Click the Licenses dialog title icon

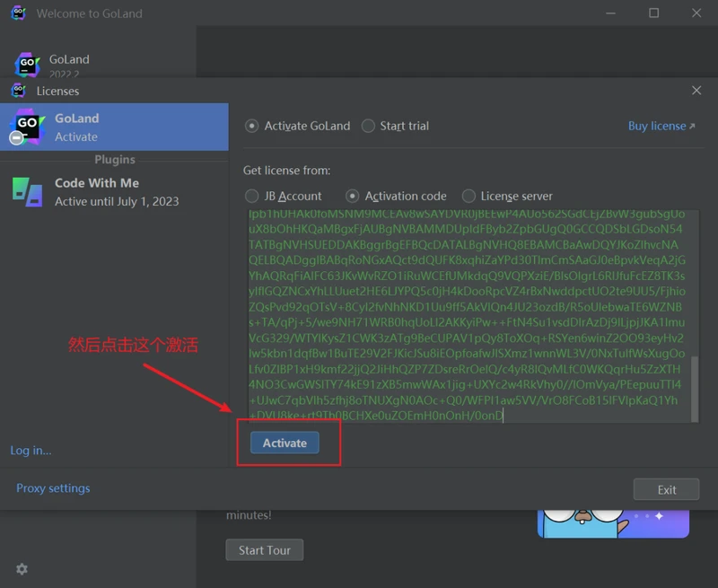(18, 91)
